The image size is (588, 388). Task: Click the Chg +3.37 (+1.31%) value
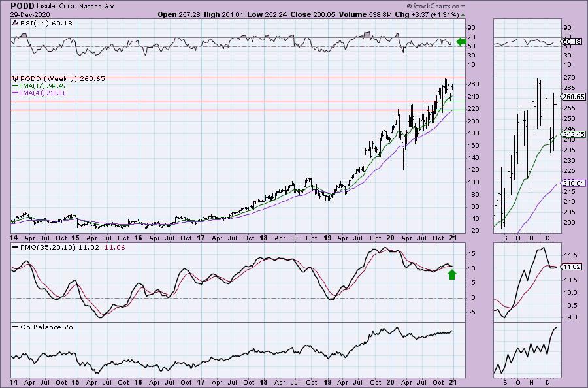427,14
